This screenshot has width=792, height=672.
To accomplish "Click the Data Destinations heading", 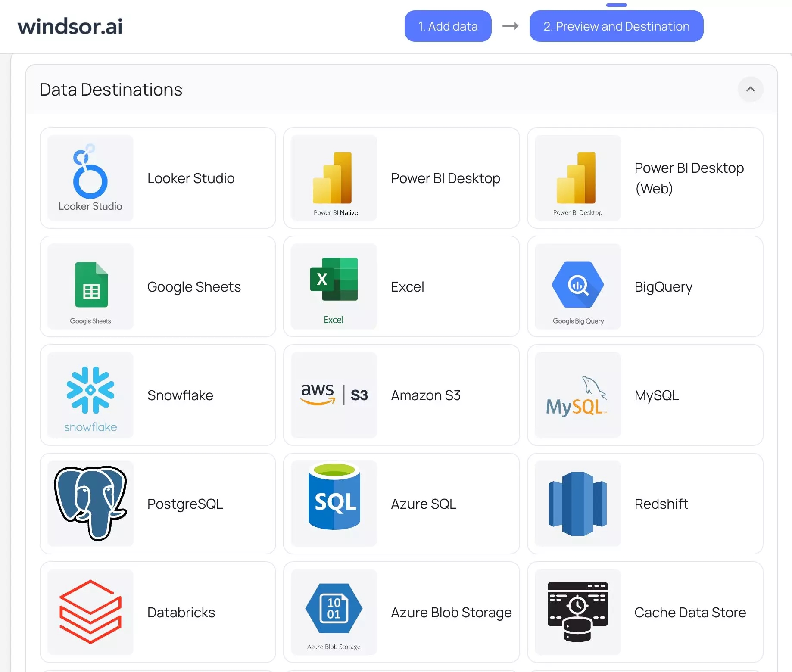I will tap(111, 90).
